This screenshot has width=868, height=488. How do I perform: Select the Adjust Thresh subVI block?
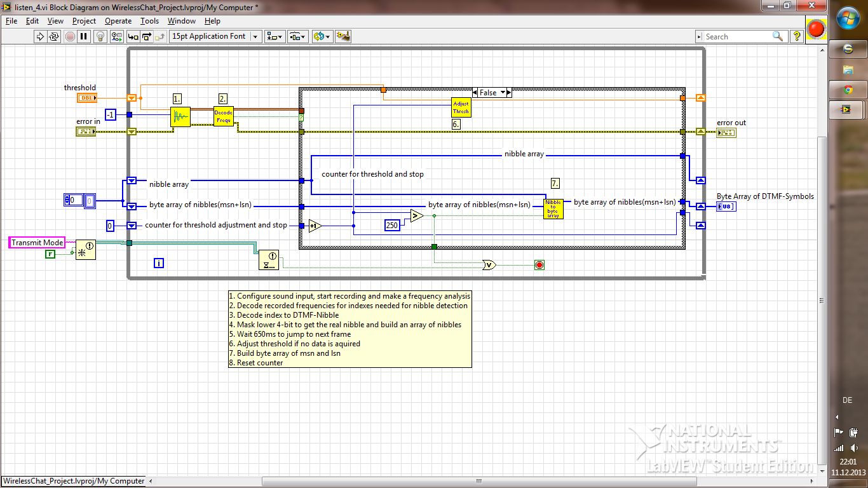461,107
